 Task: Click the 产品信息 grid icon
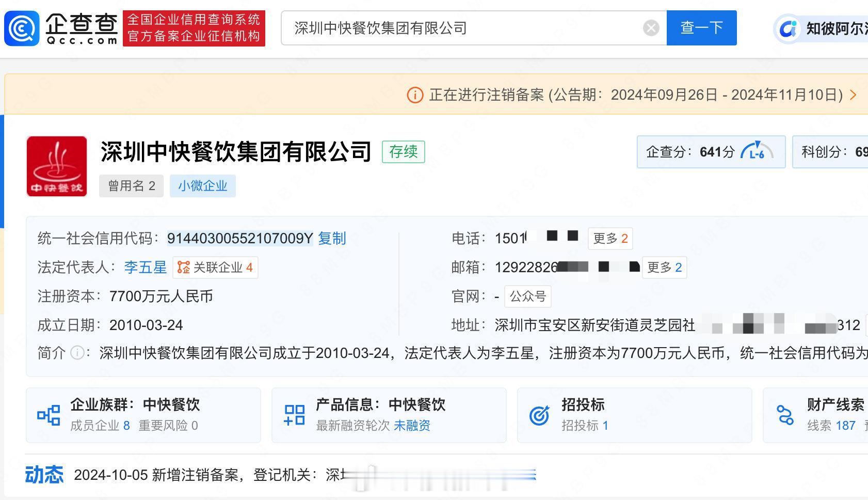[294, 415]
